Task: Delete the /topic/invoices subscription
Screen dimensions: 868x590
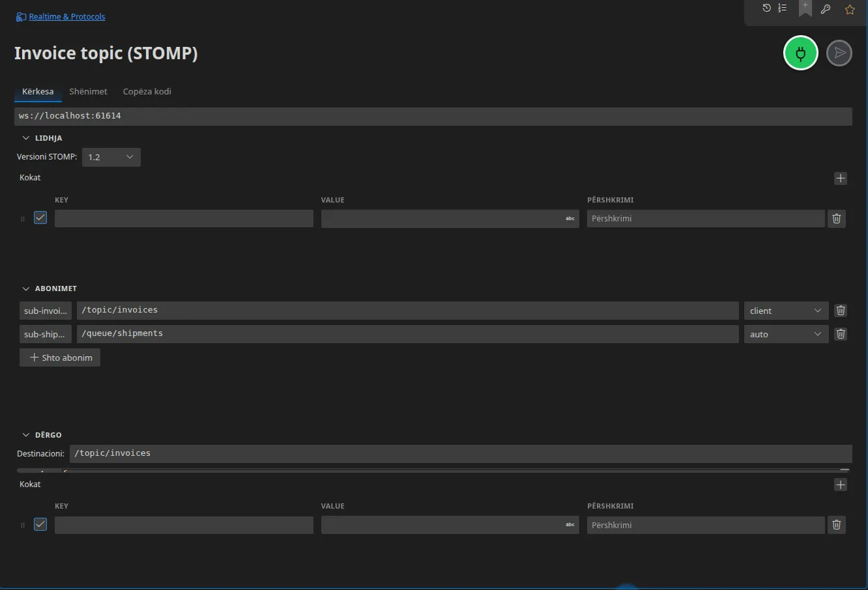Action: (841, 311)
